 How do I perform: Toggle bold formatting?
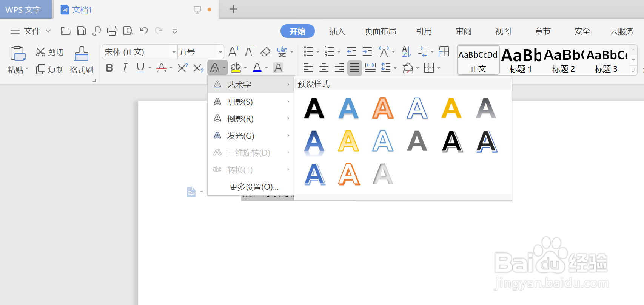point(109,68)
